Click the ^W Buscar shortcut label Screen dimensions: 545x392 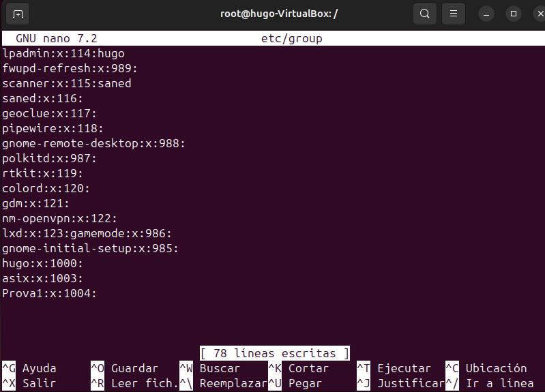click(x=220, y=368)
